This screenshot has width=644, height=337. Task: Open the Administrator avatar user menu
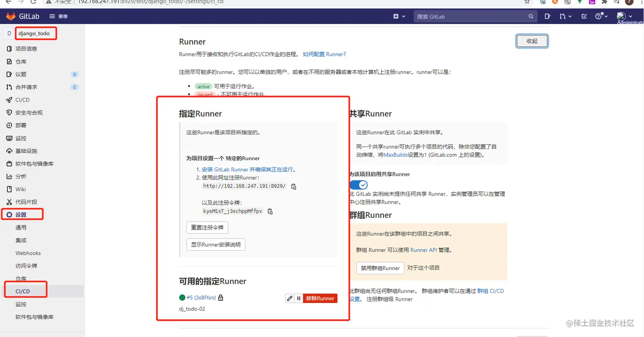point(625,16)
